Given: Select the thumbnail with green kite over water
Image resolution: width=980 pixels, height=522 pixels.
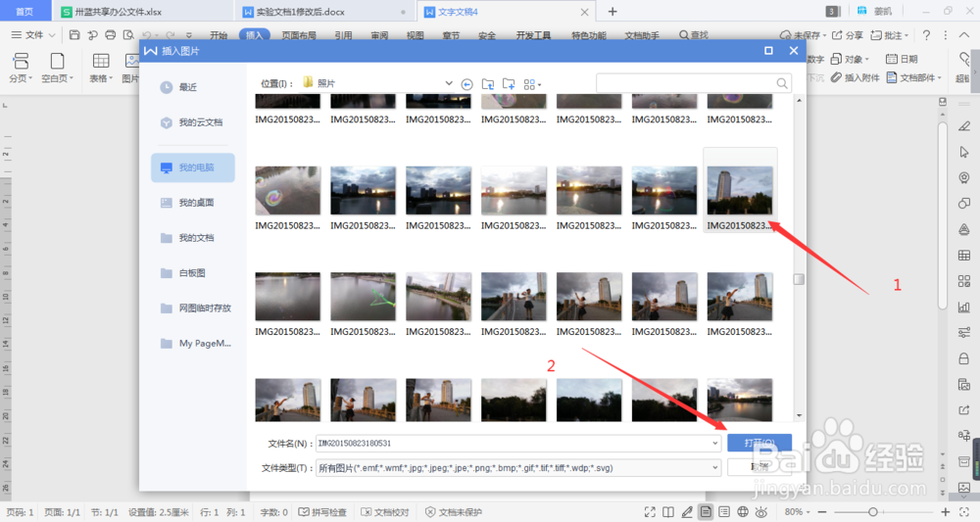Looking at the screenshot, I should [364, 297].
